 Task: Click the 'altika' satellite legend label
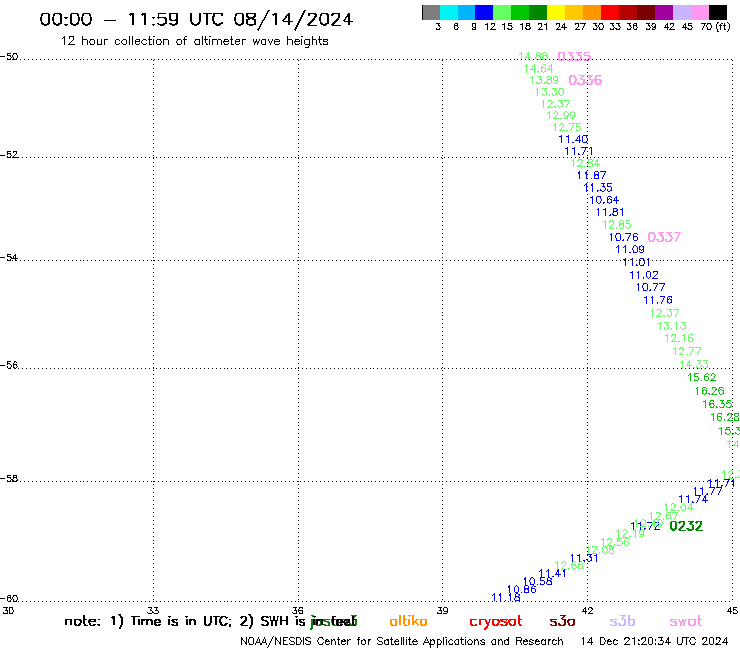tap(408, 621)
